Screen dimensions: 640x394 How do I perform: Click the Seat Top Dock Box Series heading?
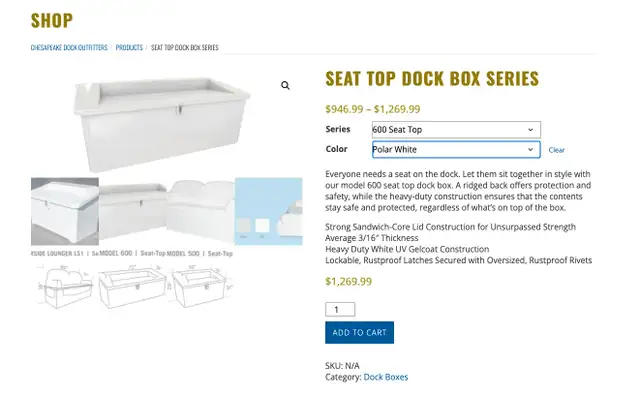[x=432, y=78]
